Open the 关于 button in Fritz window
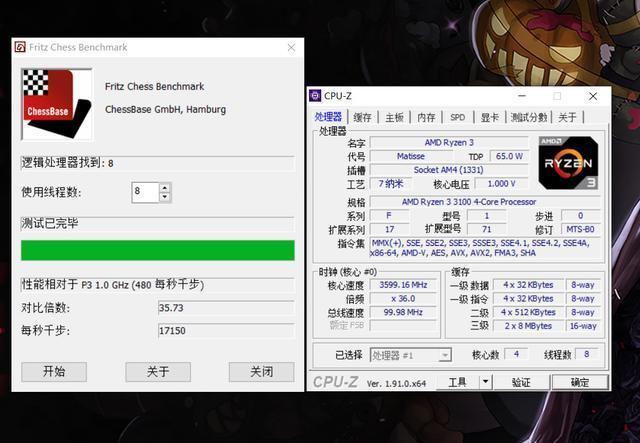 (158, 372)
